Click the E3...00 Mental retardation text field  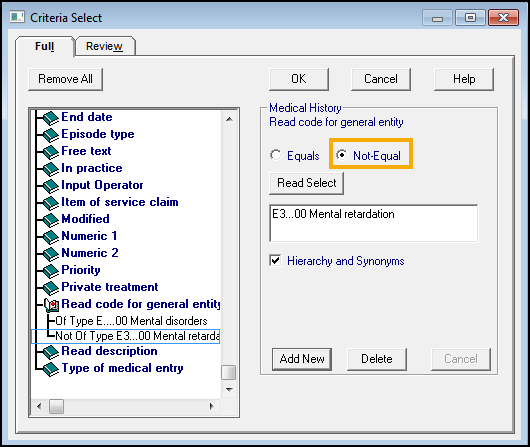click(374, 223)
